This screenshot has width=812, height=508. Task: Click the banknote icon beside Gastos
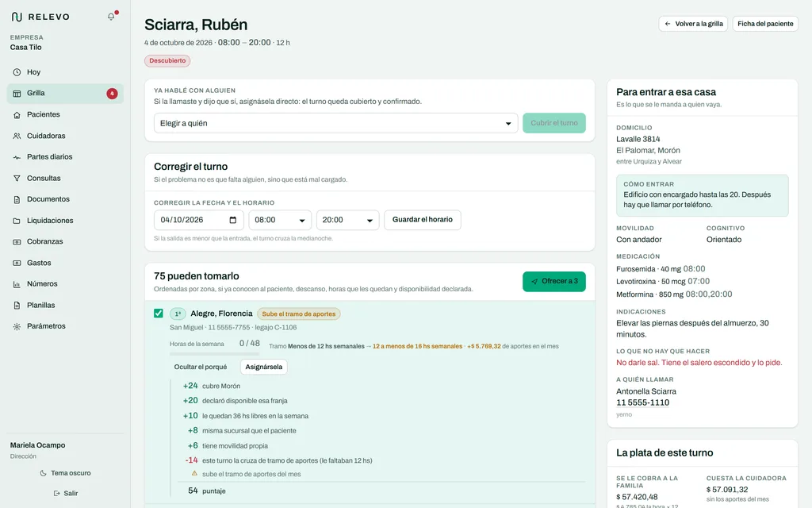[17, 264]
